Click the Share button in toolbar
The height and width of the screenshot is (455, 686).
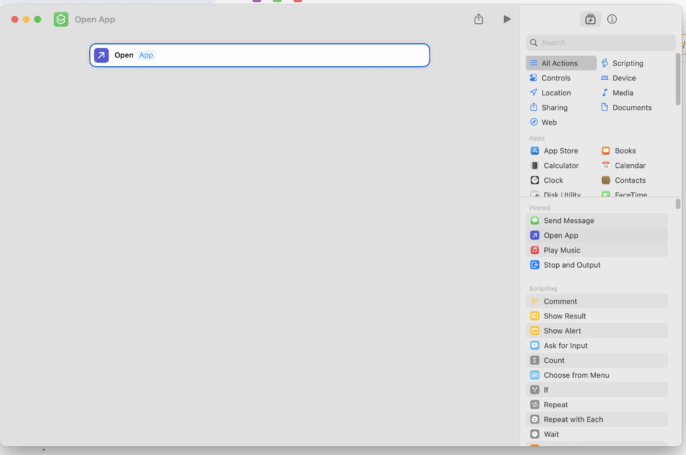(x=479, y=19)
